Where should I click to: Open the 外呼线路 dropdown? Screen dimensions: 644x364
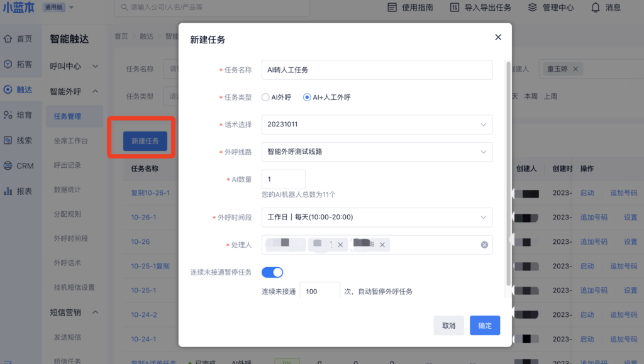pyautogui.click(x=377, y=152)
